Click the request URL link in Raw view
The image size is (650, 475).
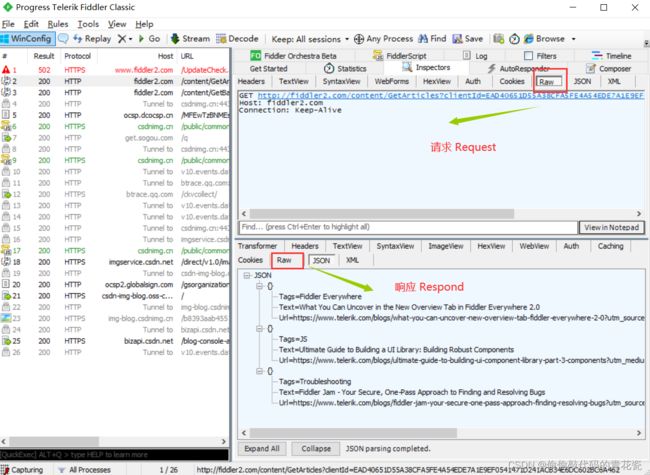point(450,96)
